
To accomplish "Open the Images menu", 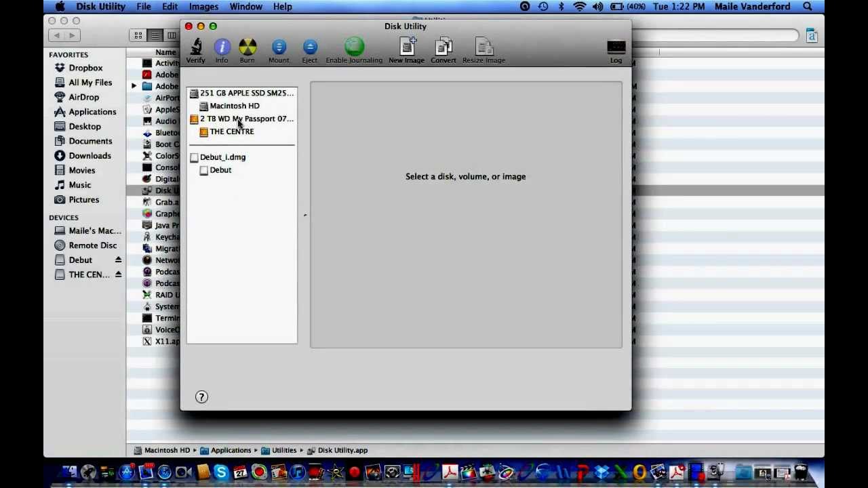I will (203, 7).
